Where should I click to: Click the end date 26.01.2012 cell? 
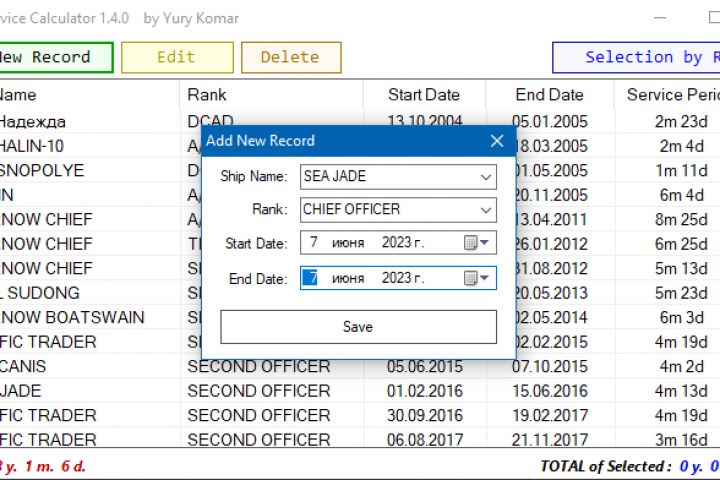coord(551,244)
